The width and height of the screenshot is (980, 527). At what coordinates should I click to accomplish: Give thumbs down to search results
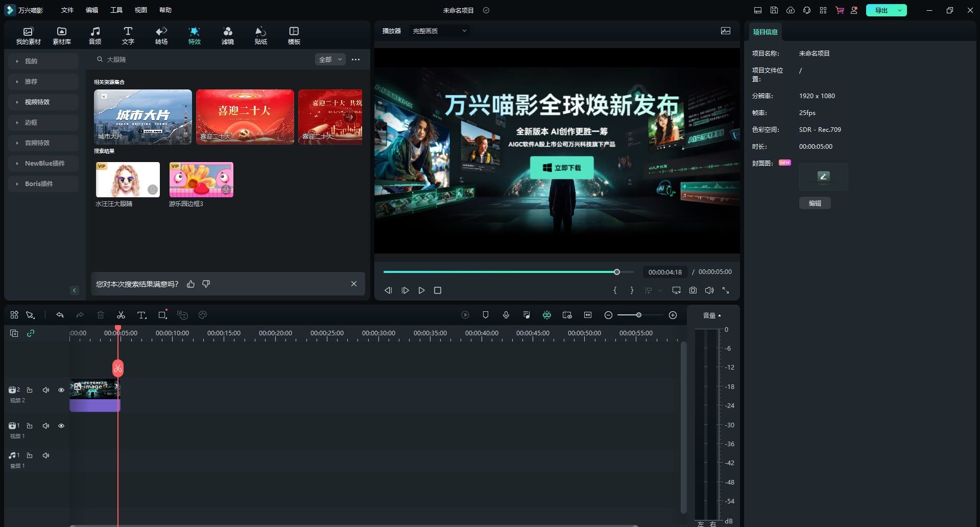click(x=206, y=284)
